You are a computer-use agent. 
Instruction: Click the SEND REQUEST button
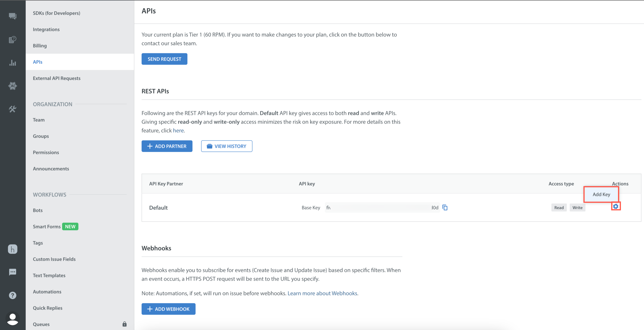[164, 59]
